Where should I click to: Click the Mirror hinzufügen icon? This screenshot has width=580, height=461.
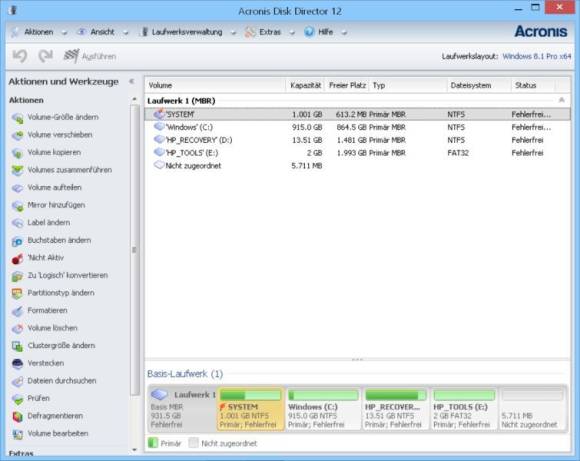(17, 205)
